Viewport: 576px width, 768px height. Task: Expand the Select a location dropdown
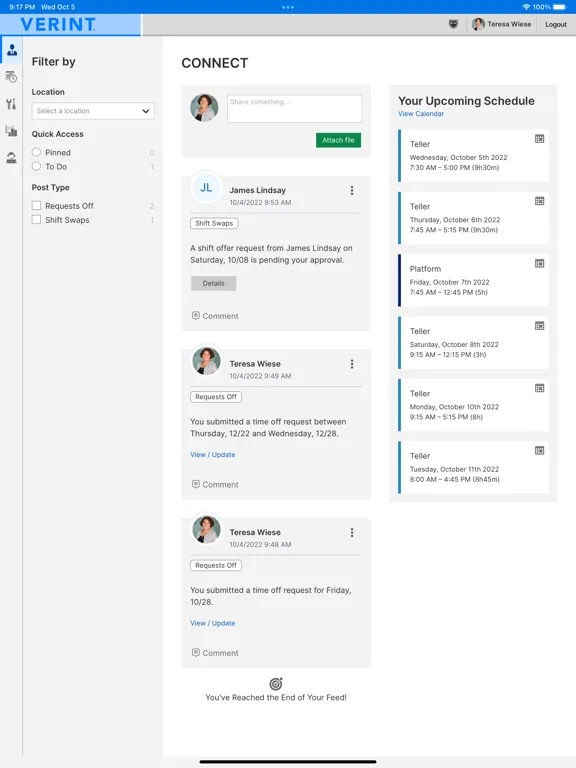point(93,111)
